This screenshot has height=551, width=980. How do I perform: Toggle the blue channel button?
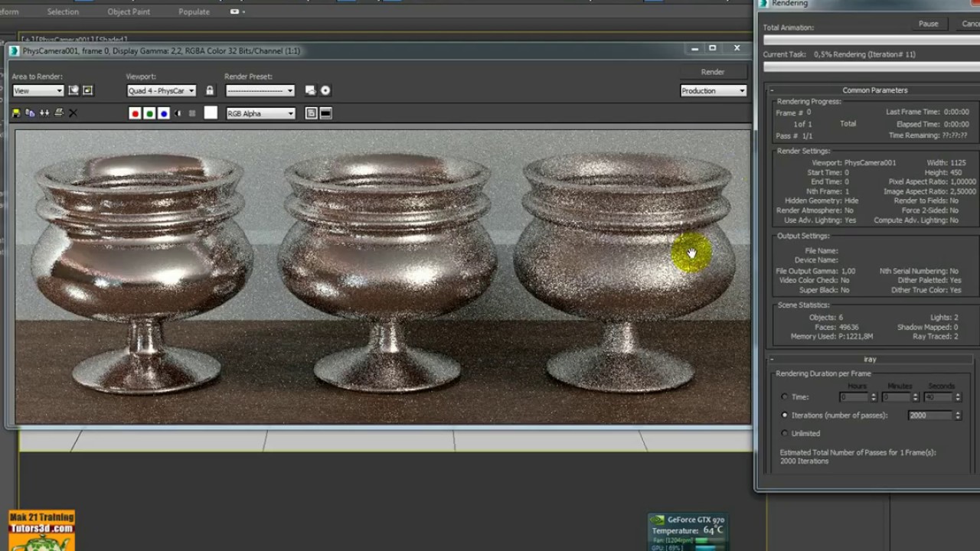click(164, 113)
